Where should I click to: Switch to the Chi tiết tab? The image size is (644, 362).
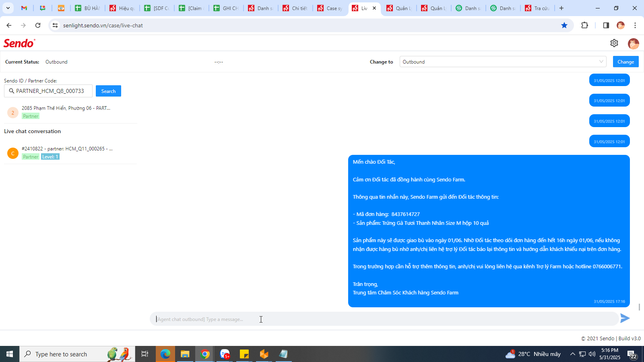295,8
